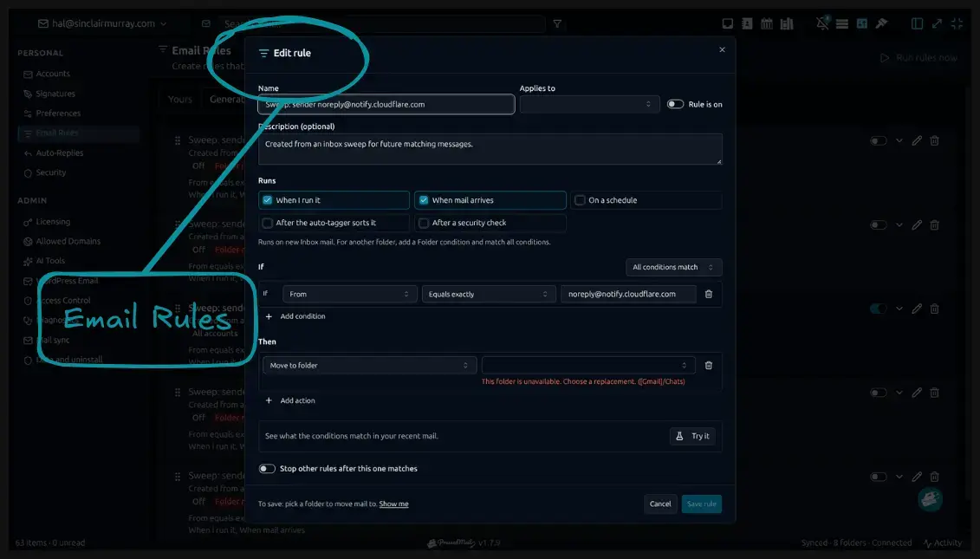Click the rule Name input field
Screen dimensions: 980x559
click(386, 104)
